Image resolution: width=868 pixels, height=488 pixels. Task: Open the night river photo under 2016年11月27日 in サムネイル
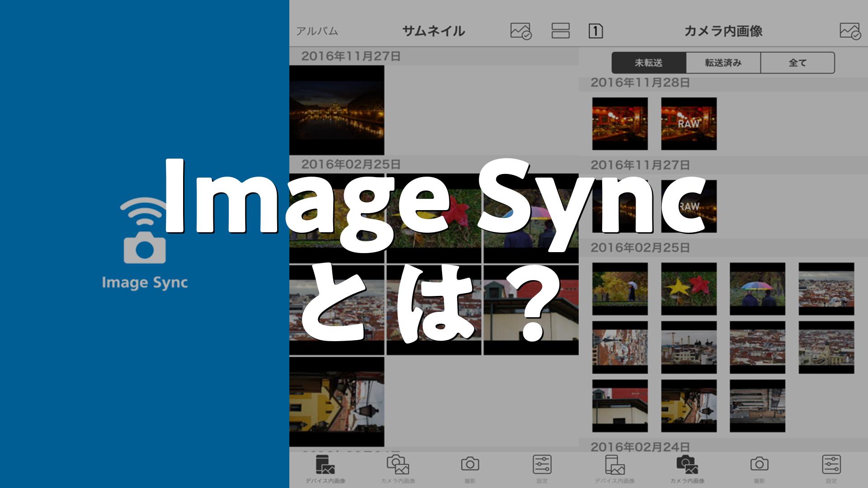click(337, 110)
